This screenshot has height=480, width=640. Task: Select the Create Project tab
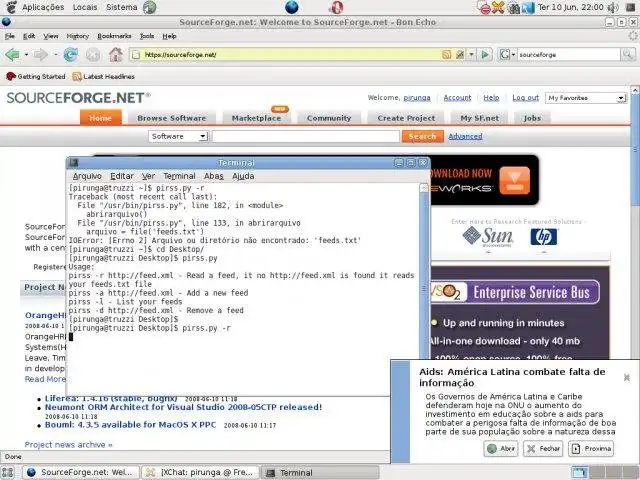point(406,118)
